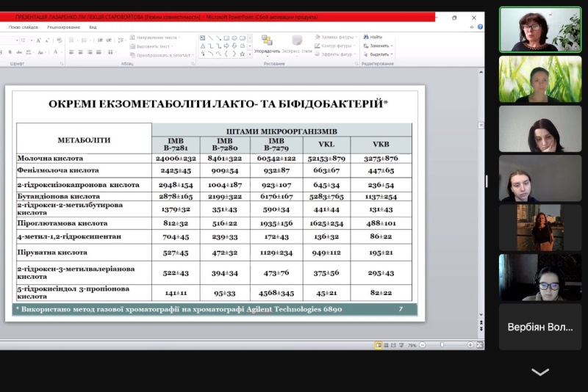The width and height of the screenshot is (588, 392).
Task: Open the Упорядочить arrange menu
Action: 267,45
